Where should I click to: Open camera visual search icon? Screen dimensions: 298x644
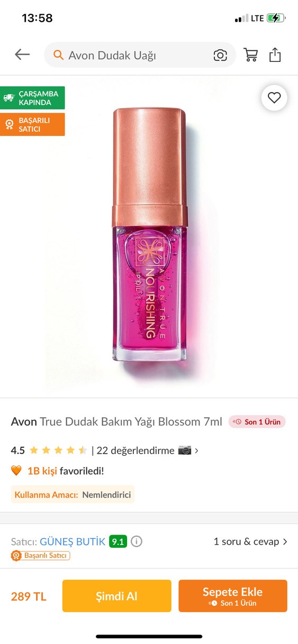coord(220,55)
